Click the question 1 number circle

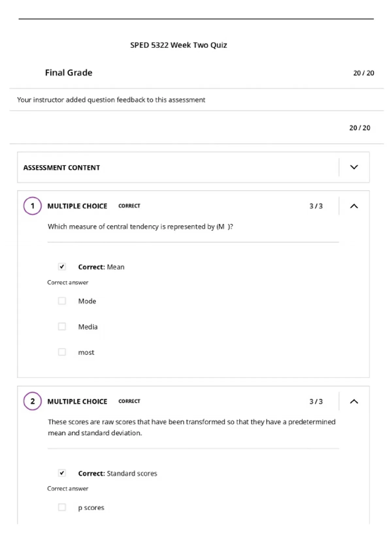point(32,206)
